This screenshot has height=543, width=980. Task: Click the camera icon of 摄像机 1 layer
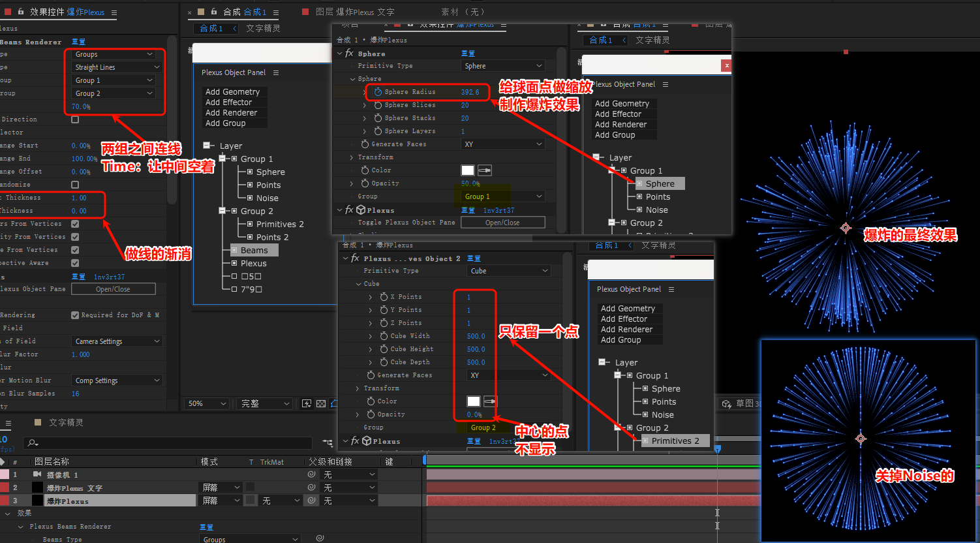point(37,474)
